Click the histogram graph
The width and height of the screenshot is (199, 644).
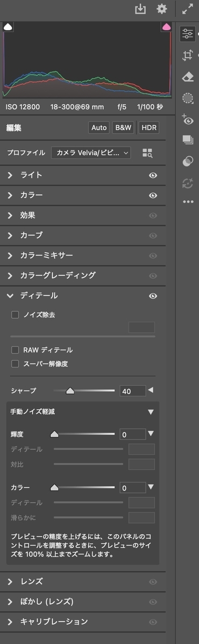point(87,60)
